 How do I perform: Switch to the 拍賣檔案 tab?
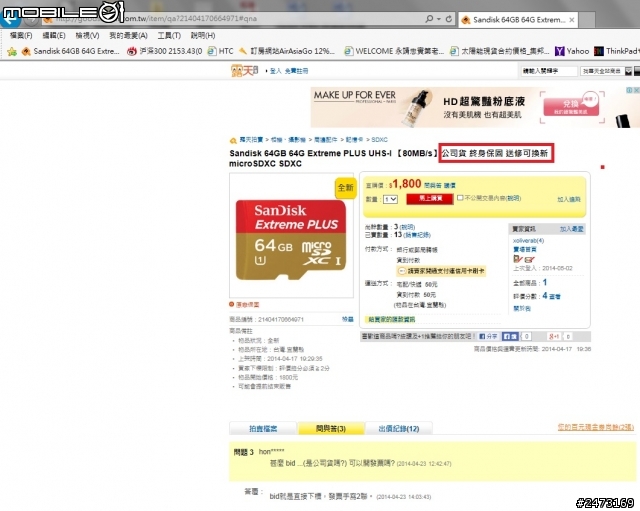263,429
